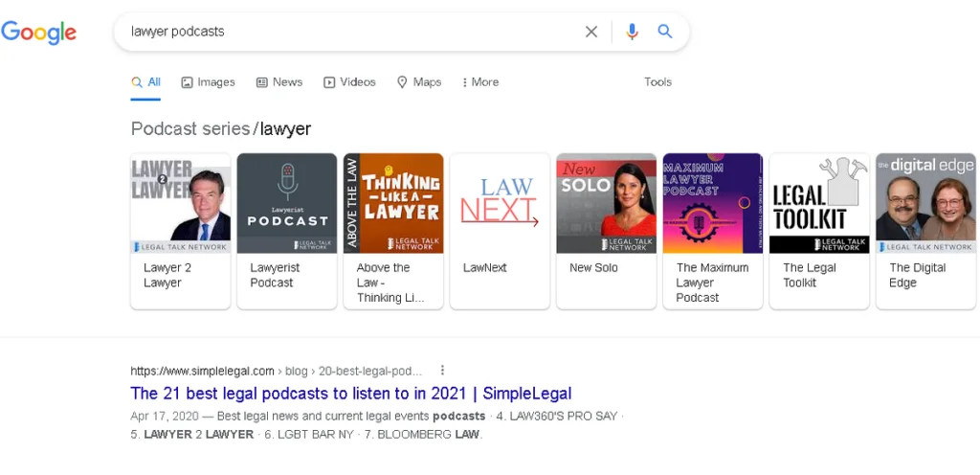Screen dimensions: 980x475
Task: Select The Maximum Lawyer Podcast card
Action: 713,230
